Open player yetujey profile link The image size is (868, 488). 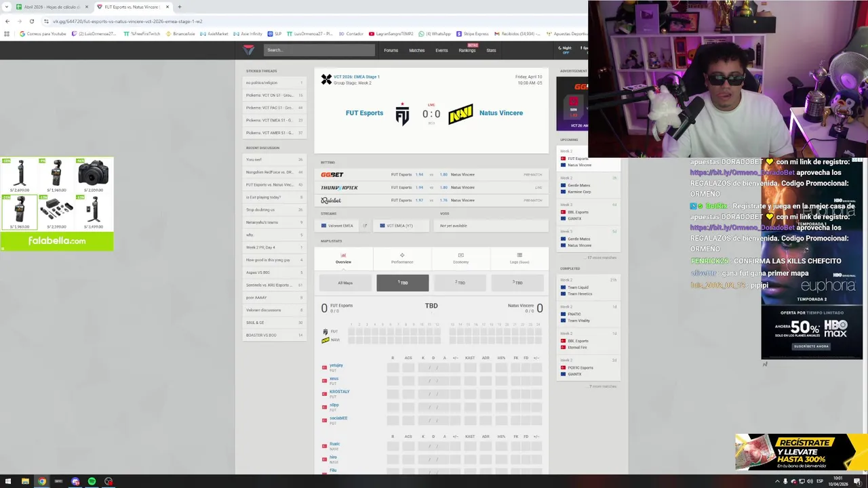(336, 365)
